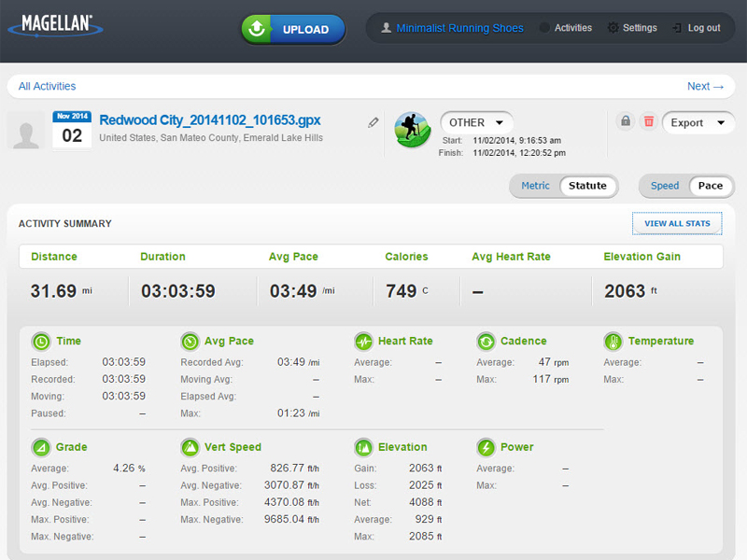
Task: Click the 2063 ft summary value
Action: tap(631, 291)
